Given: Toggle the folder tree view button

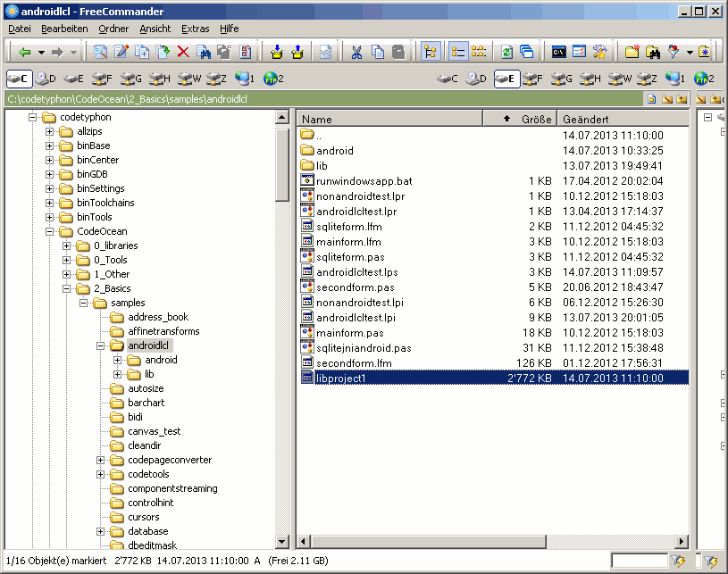Looking at the screenshot, I should click(431, 52).
